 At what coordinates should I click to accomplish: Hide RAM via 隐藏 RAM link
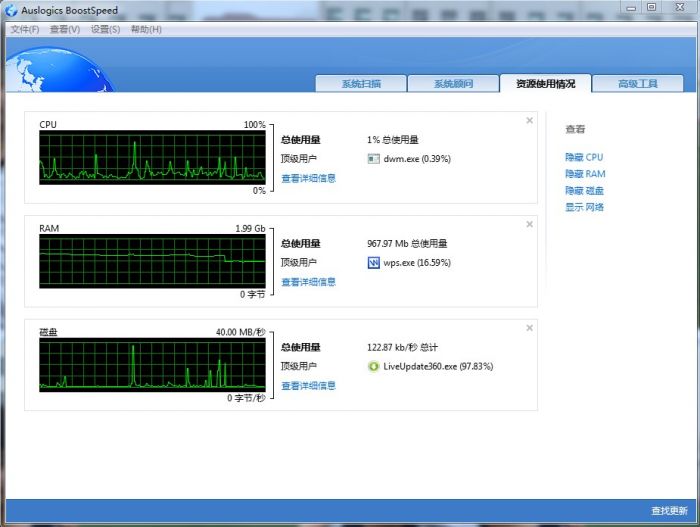[585, 174]
